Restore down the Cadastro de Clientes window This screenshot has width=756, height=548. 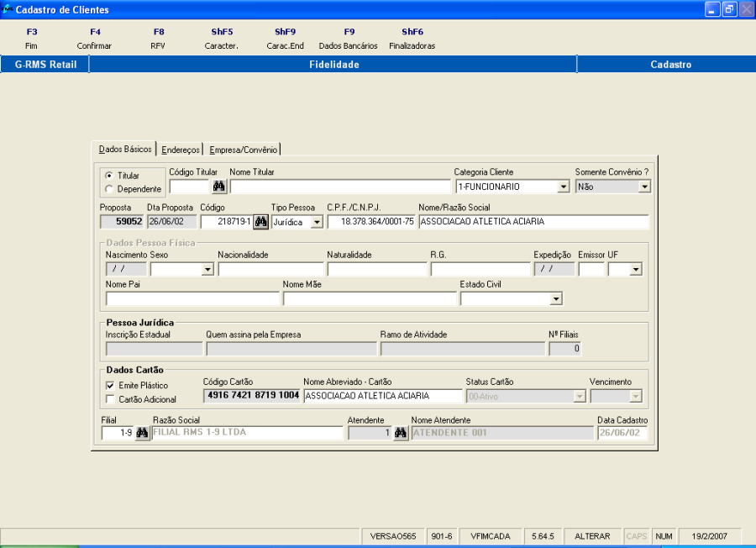click(729, 9)
